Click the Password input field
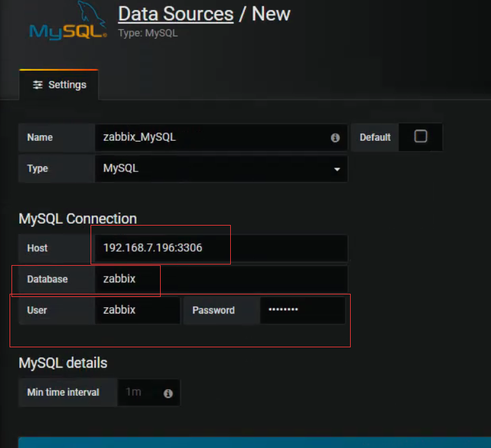This screenshot has height=448, width=491. [x=302, y=310]
